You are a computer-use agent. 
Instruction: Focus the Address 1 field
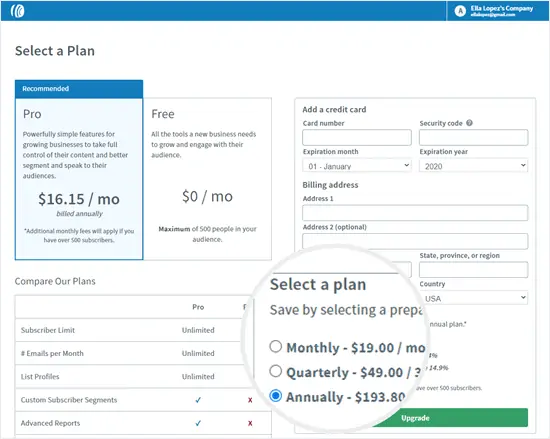[x=415, y=213]
